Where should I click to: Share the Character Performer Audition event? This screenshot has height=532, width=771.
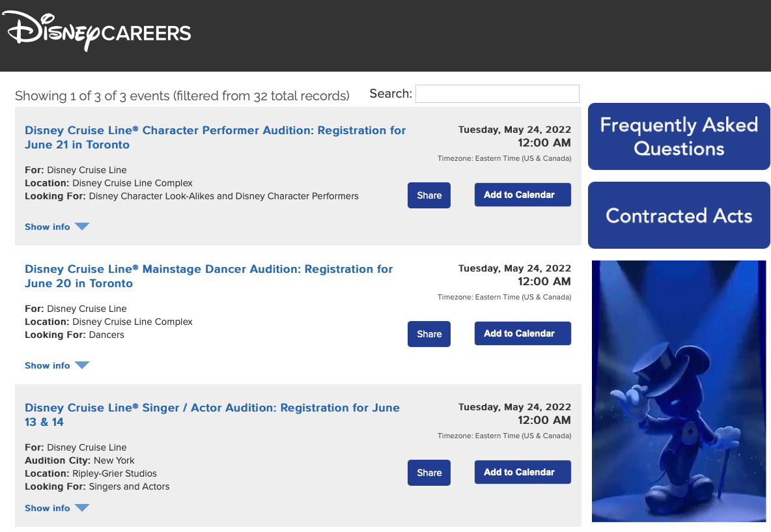[428, 195]
